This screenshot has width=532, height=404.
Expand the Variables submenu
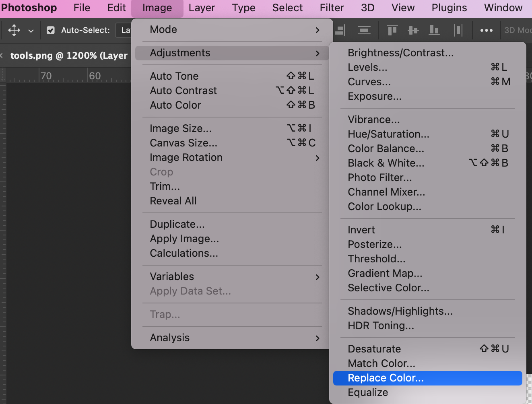[232, 276]
